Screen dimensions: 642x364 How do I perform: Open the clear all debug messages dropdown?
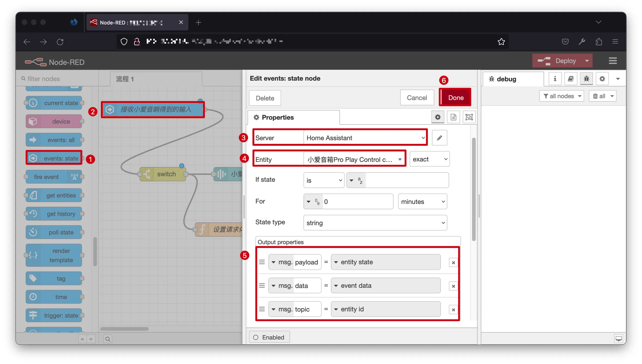click(x=603, y=96)
